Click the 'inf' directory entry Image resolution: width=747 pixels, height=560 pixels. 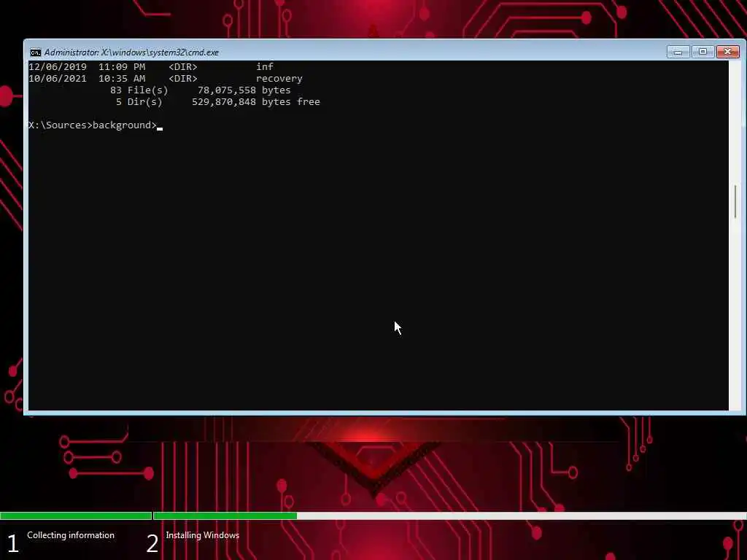(x=265, y=66)
